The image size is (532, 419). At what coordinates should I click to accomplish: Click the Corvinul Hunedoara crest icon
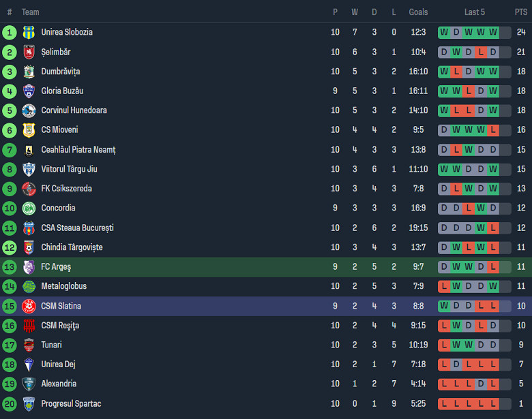29,110
